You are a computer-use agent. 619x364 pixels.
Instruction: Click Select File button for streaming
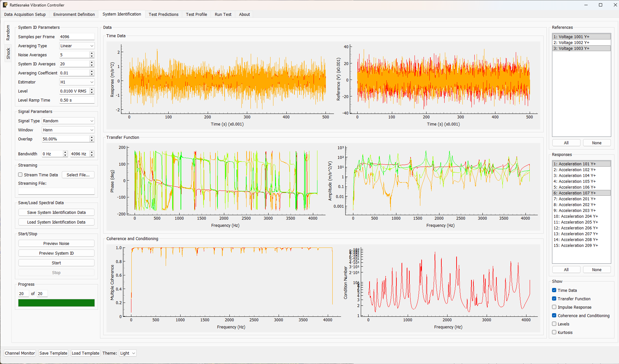tap(78, 175)
